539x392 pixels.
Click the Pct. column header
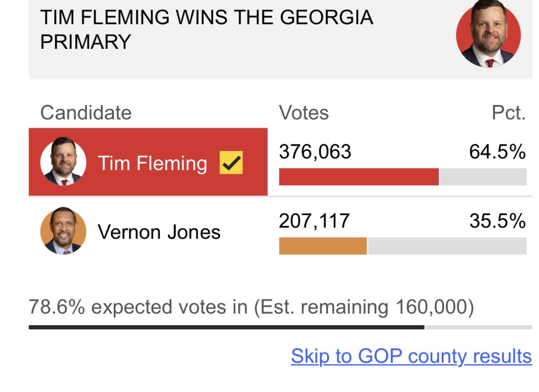tap(509, 112)
